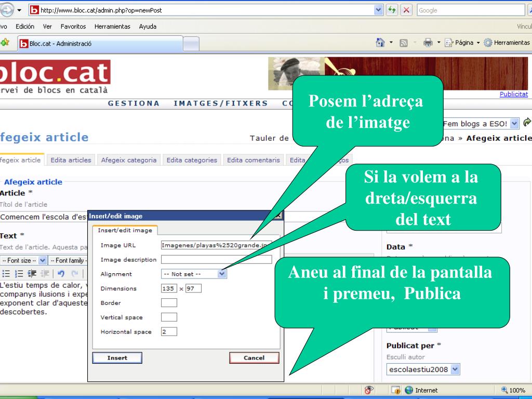
Task: Open the GESTIONA navigation item
Action: pyautogui.click(x=134, y=103)
